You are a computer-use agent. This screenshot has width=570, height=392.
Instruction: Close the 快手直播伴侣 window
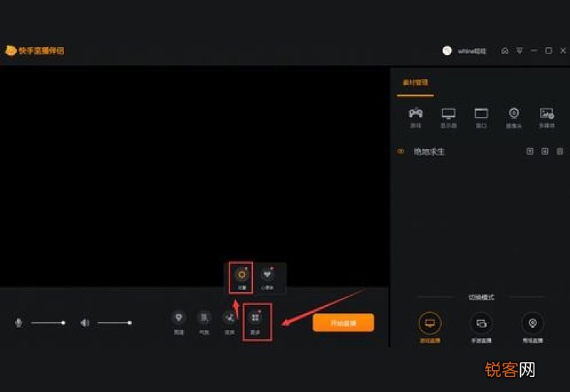click(563, 51)
